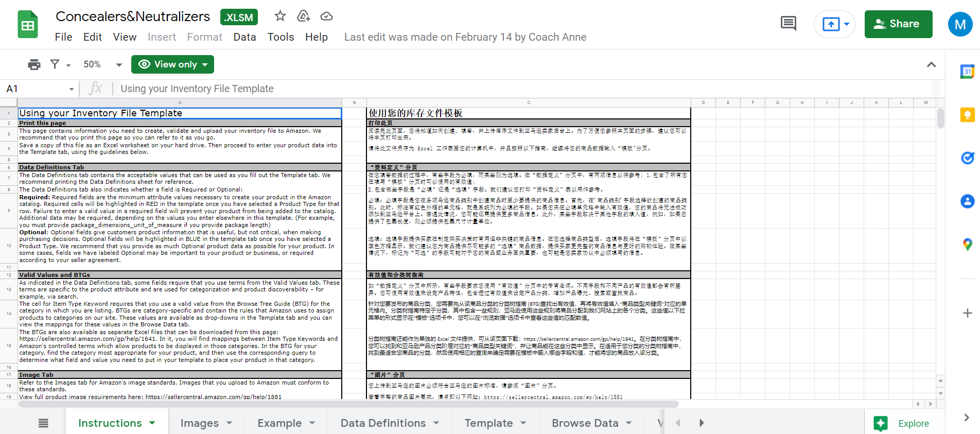Click the Explore star icon
Screen dimensions: 980x434
coord(881,423)
